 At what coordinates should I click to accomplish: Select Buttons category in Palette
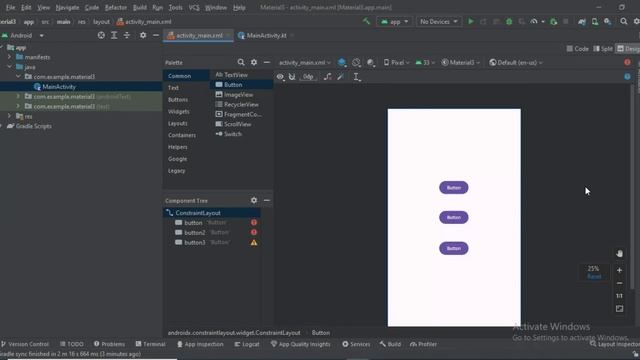[x=178, y=100]
